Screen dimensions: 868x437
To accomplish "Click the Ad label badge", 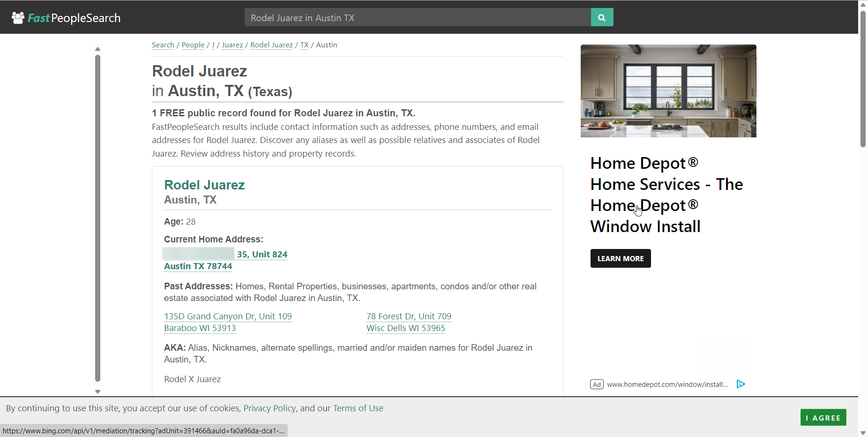I will [x=597, y=384].
